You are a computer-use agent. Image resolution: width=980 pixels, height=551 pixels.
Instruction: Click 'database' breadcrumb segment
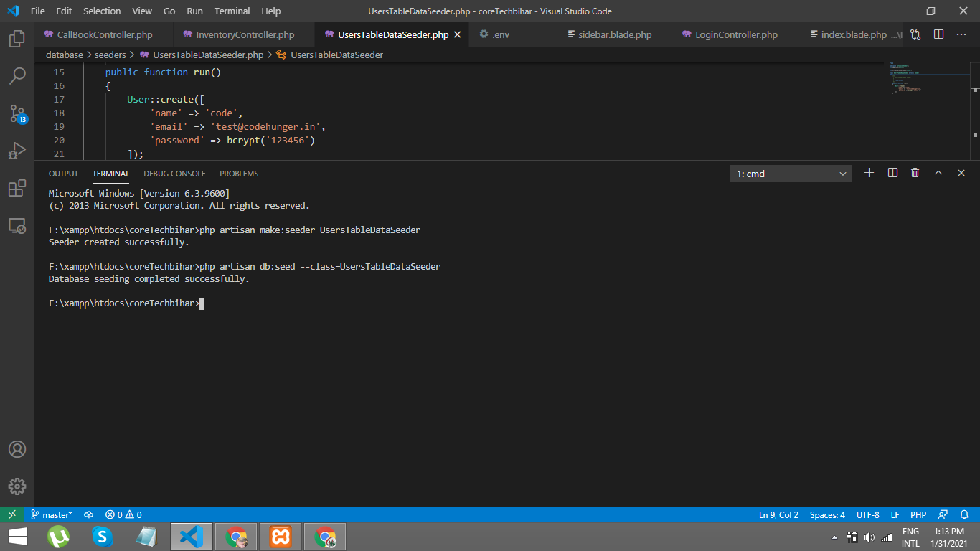[65, 55]
